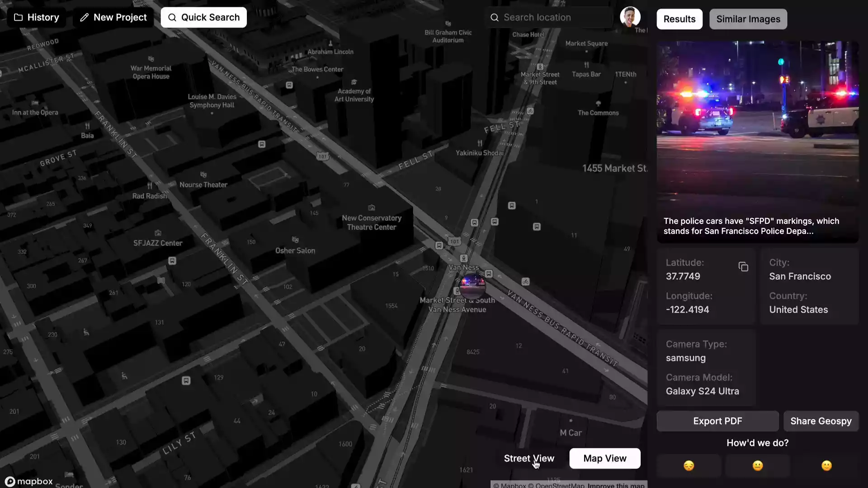Click the SFJAZZ Center icon

[x=158, y=233]
